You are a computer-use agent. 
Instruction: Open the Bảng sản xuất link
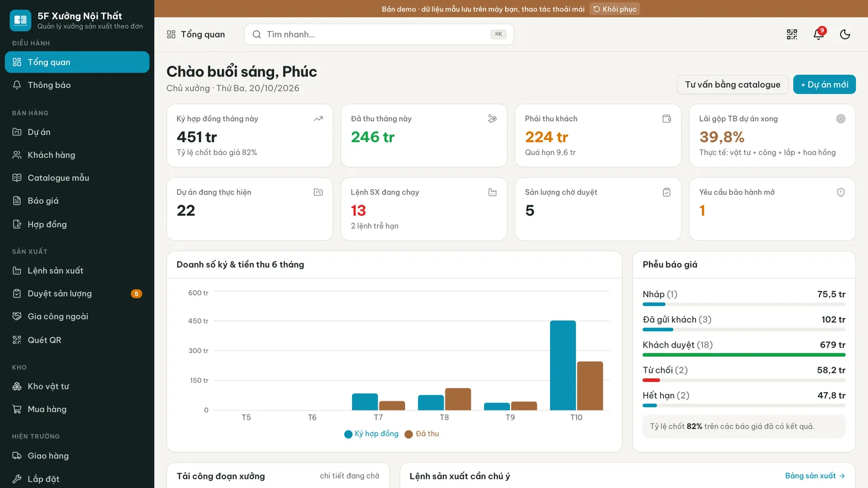815,476
